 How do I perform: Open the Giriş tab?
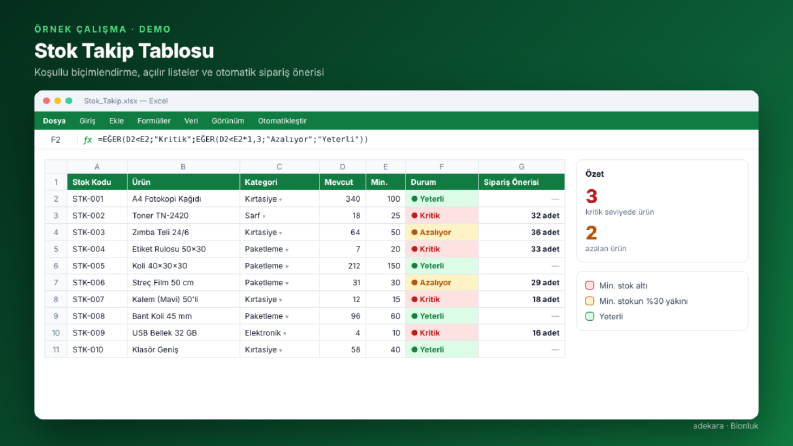click(x=87, y=121)
